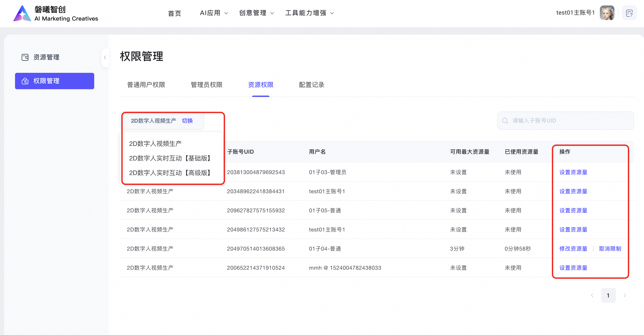Click the test01主账号1 account name
The width and height of the screenshot is (644, 335).
575,13
